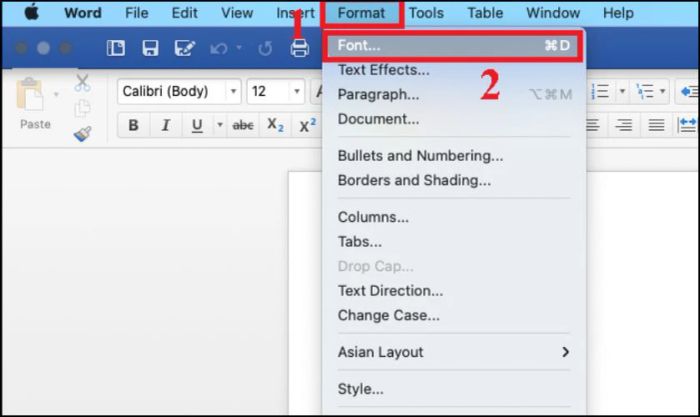Screen dimensions: 700x417
Task: Open the Paste options dropdown arrow
Action: tap(56, 94)
